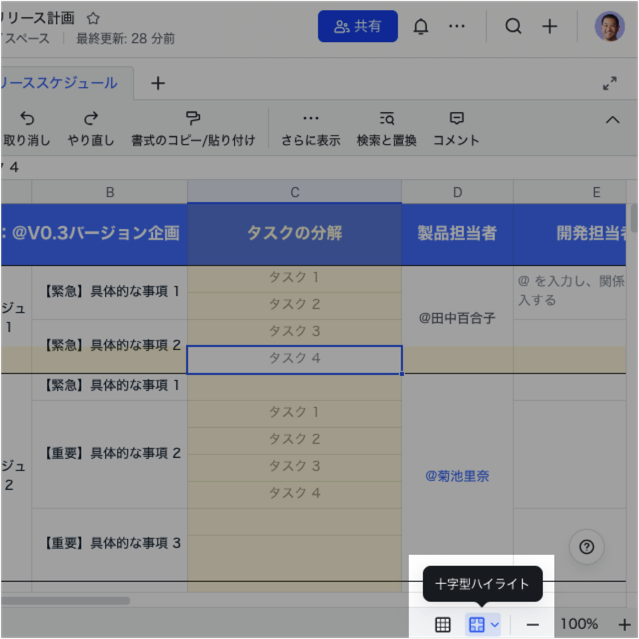The width and height of the screenshot is (639, 639).
Task: Click the zoom out minus button
Action: (x=533, y=624)
